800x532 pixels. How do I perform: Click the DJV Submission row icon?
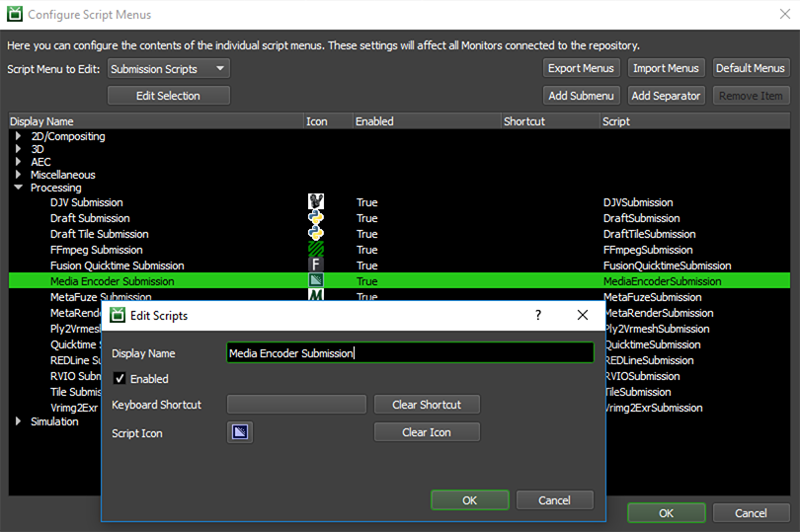[x=316, y=202]
